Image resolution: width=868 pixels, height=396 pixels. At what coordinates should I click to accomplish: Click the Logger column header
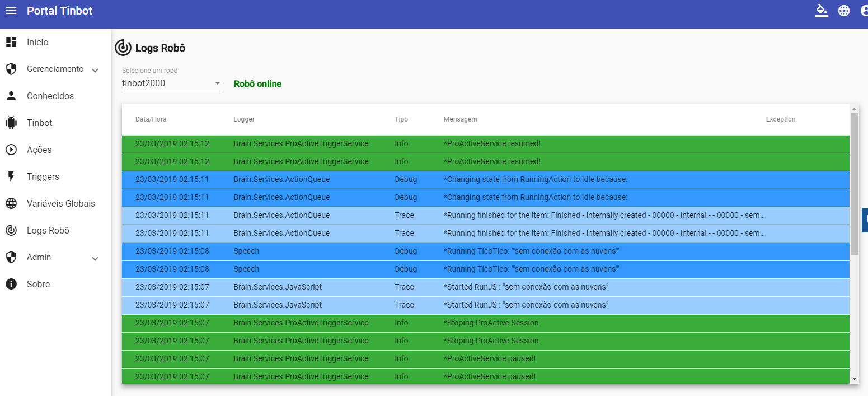(244, 119)
